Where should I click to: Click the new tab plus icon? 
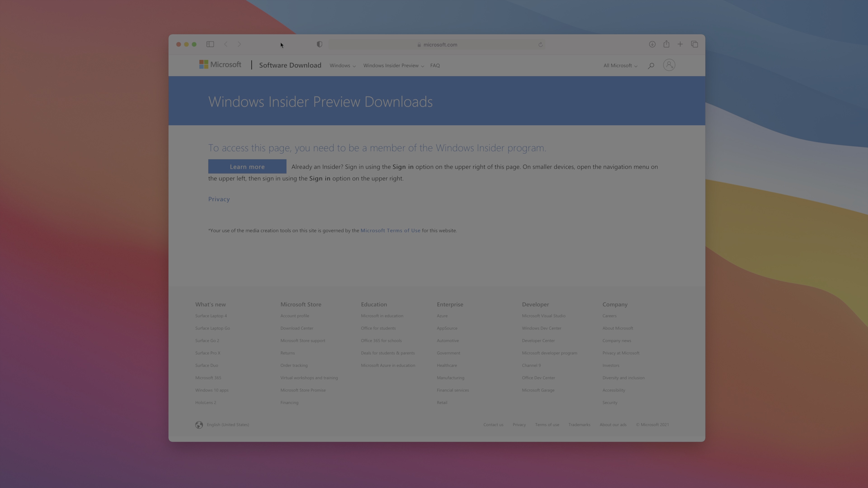coord(680,44)
